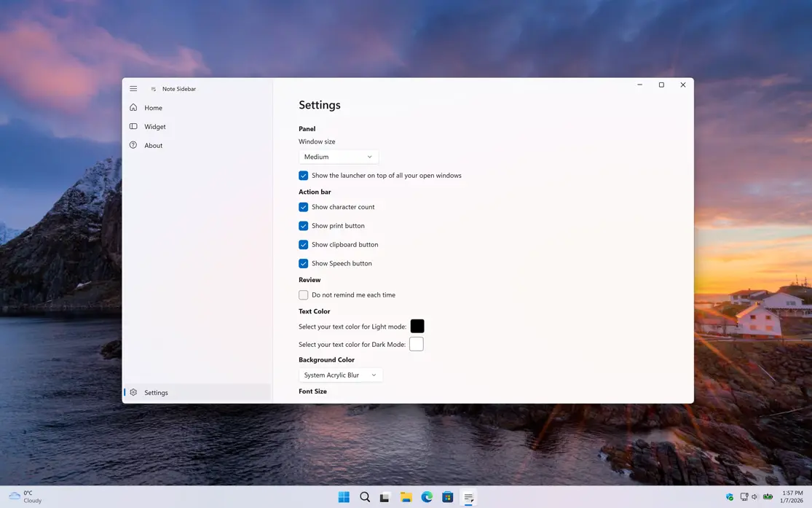Navigate to the Widget page
The height and width of the screenshot is (508, 812).
[154, 126]
